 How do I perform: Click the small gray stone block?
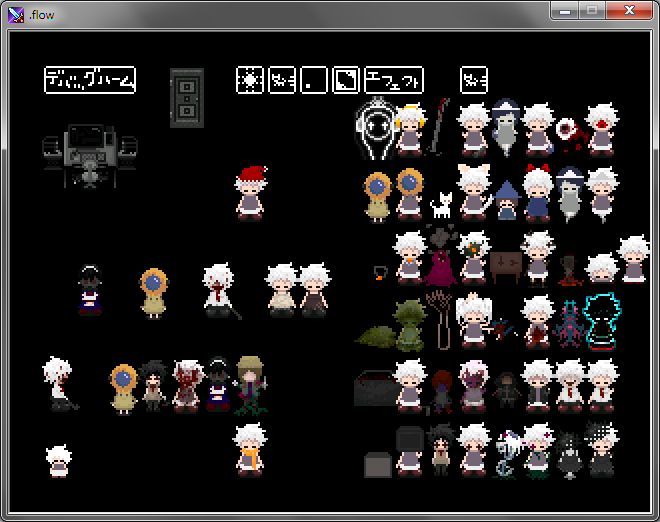pyautogui.click(x=378, y=465)
